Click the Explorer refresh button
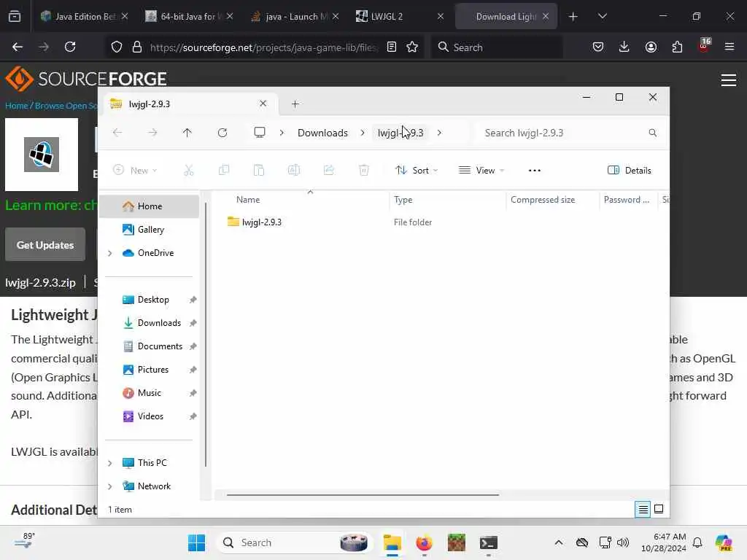The image size is (747, 560). [222, 133]
